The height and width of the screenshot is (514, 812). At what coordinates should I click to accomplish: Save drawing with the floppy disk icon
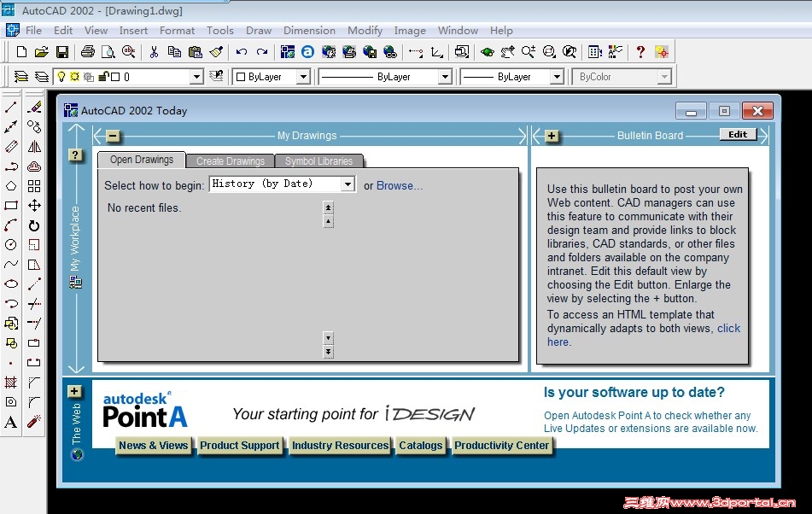click(x=62, y=52)
